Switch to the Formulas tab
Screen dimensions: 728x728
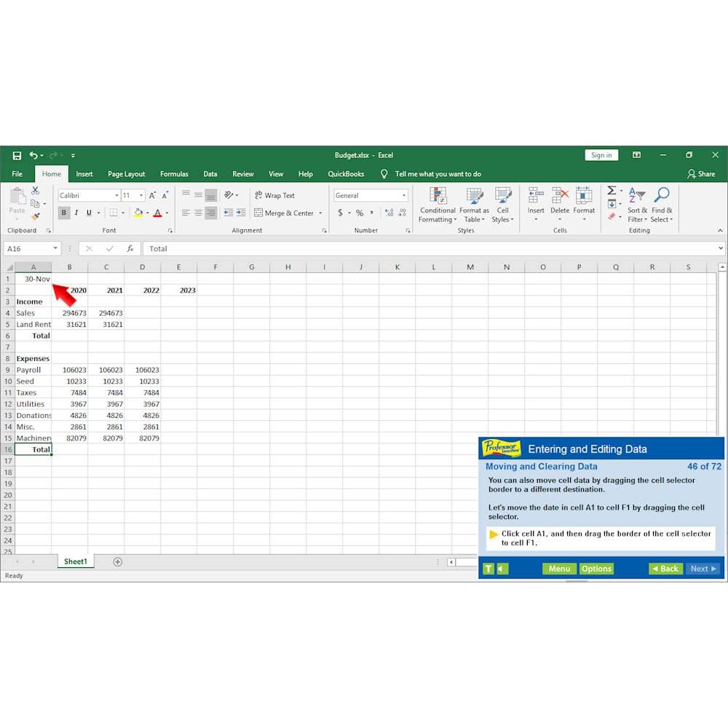pyautogui.click(x=174, y=174)
